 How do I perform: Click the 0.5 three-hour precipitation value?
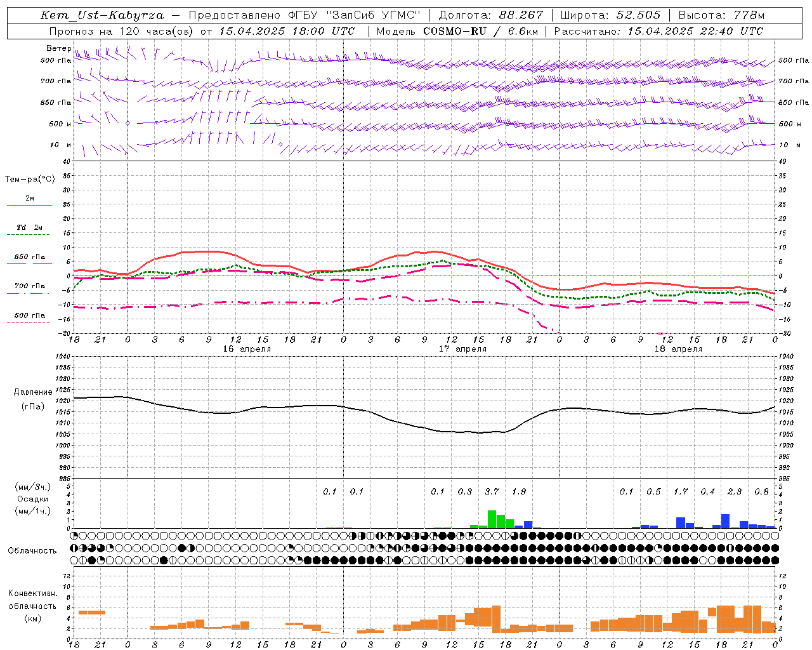pyautogui.click(x=653, y=491)
